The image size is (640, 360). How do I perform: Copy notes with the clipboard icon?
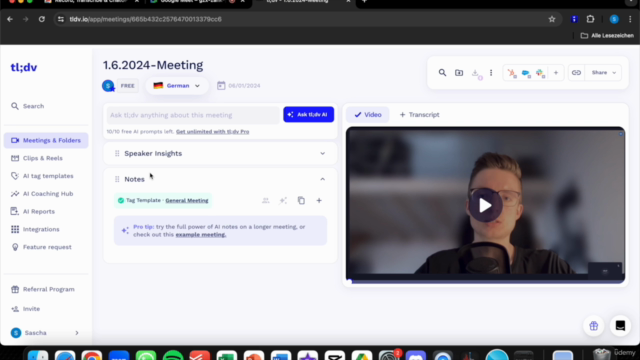[301, 200]
